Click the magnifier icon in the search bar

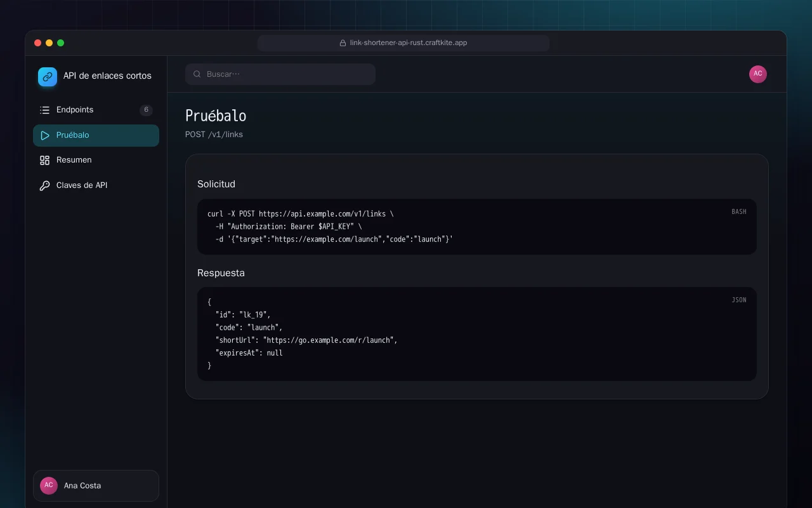pyautogui.click(x=197, y=74)
